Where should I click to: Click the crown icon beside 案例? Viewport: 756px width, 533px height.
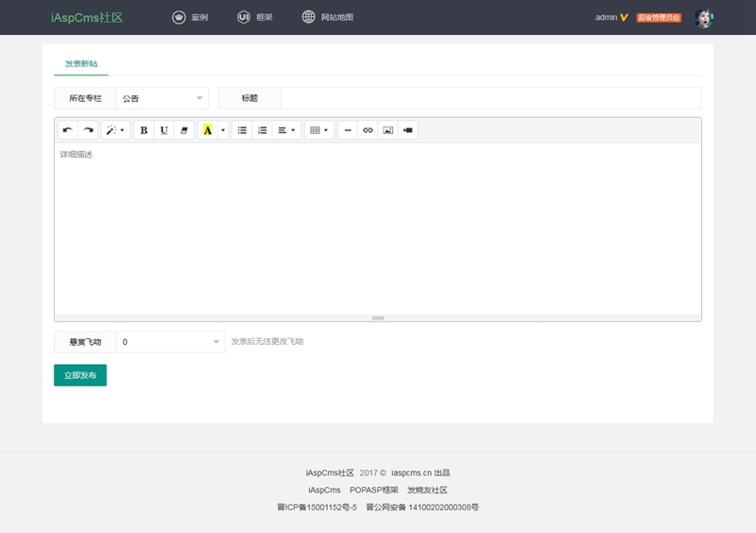(x=179, y=17)
